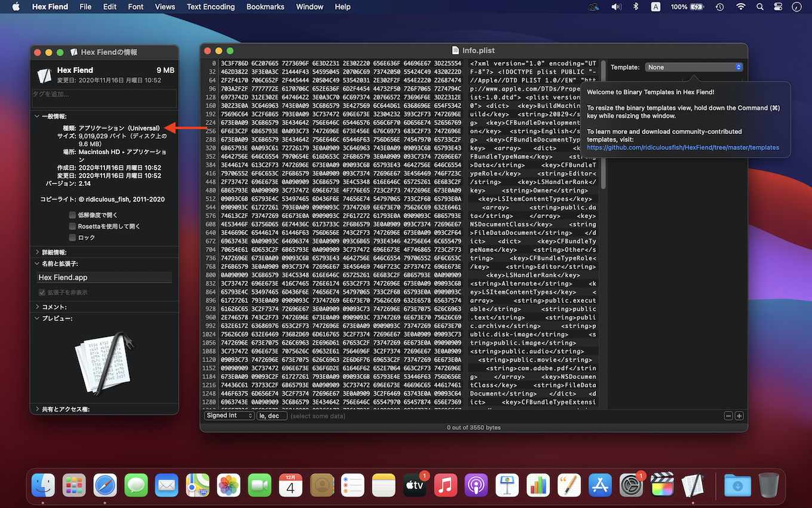
Task: Open Downloads folder in the Dock
Action: [x=737, y=485]
